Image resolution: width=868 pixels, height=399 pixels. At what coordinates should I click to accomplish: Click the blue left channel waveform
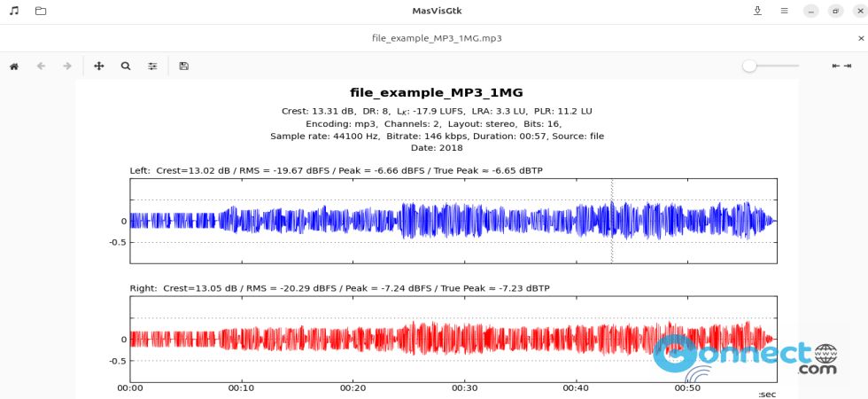click(x=453, y=221)
